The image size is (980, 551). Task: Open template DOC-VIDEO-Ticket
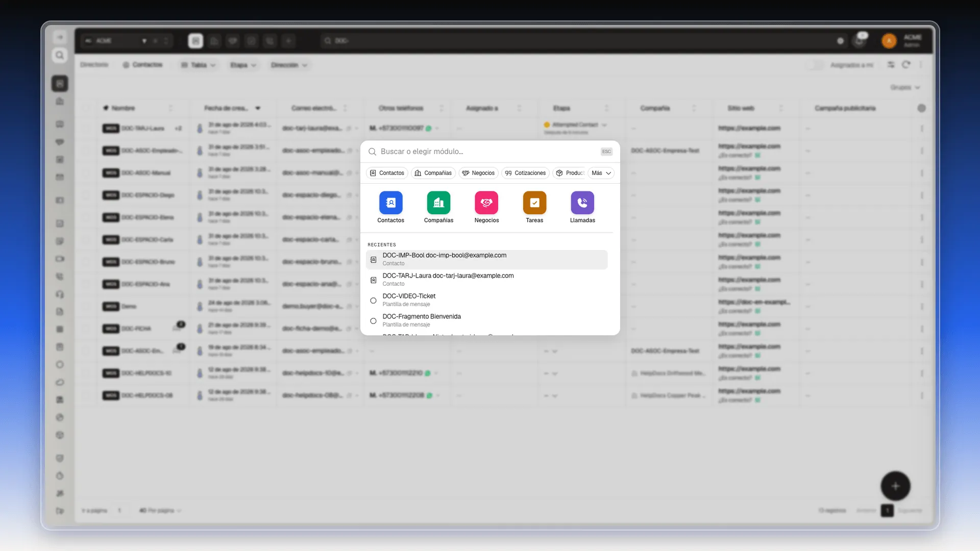pyautogui.click(x=486, y=300)
